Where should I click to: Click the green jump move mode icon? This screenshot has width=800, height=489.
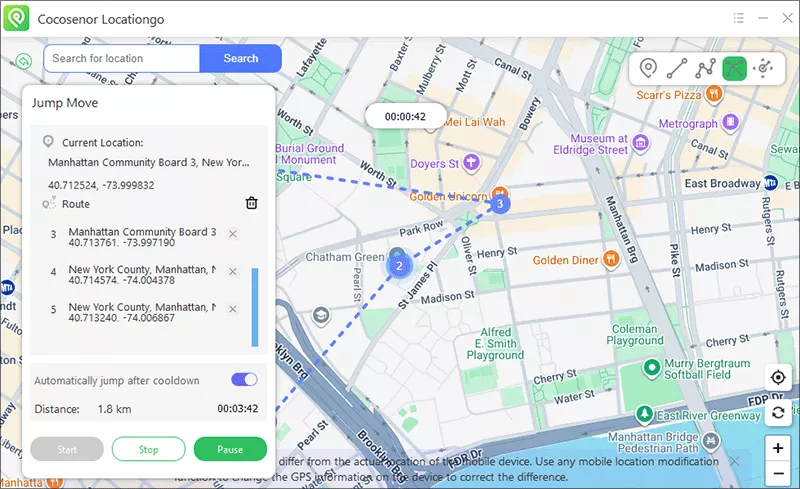(x=735, y=68)
